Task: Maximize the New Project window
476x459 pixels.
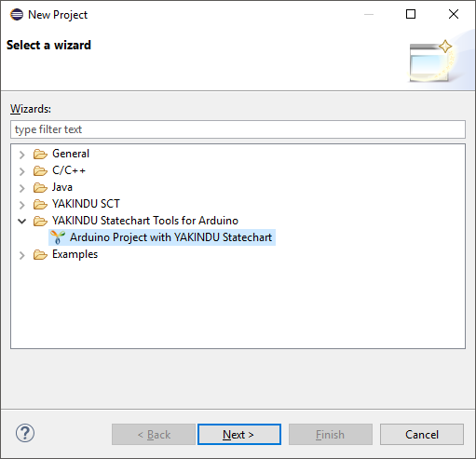Action: [411, 14]
